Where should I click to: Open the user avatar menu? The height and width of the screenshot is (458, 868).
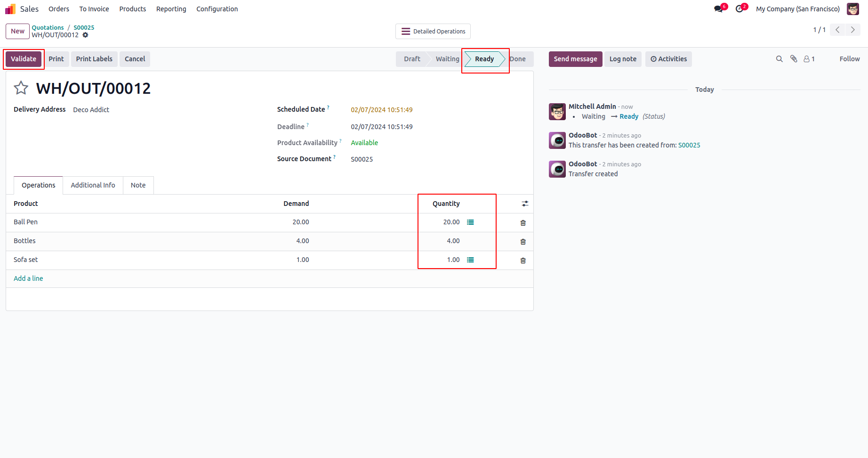tap(853, 9)
